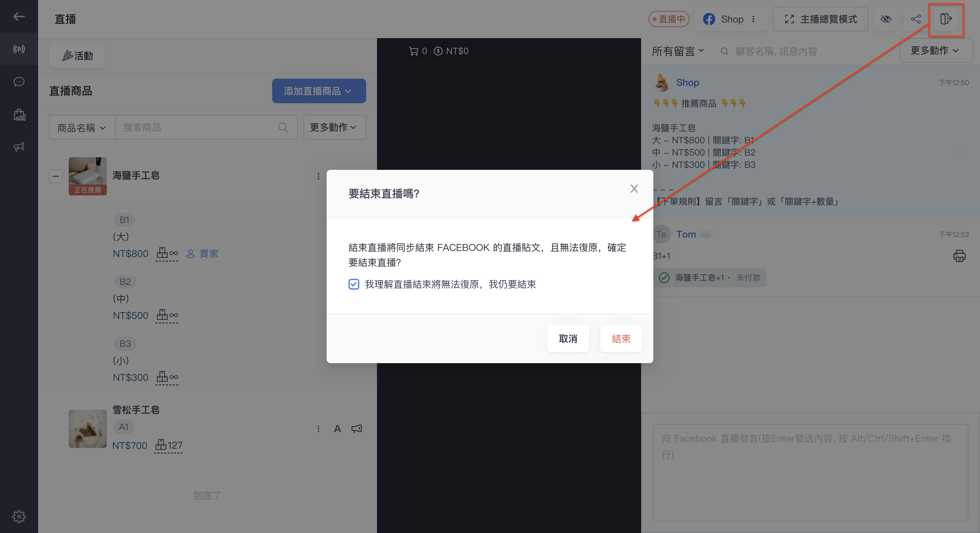Click the Shop avatar image
Screen dimensions: 980x533
click(x=661, y=83)
